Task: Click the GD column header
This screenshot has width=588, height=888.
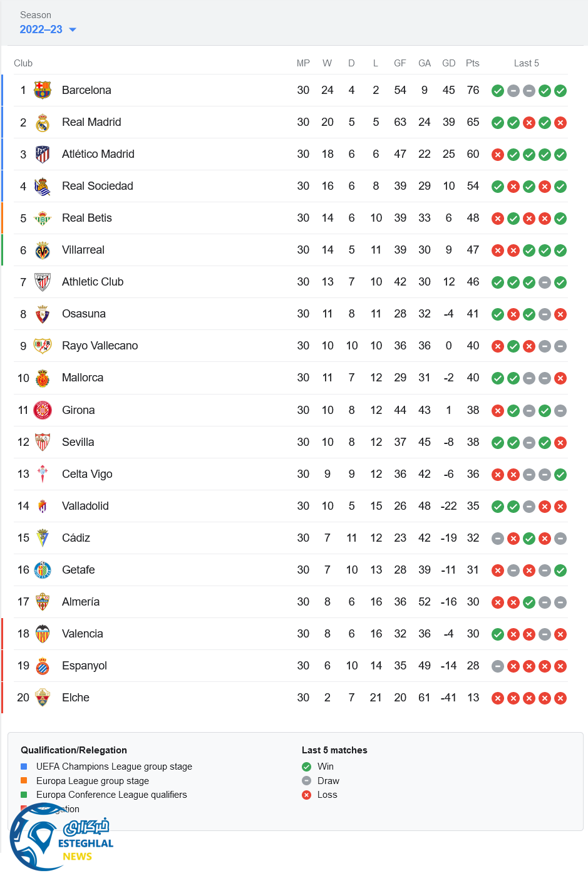Action: (448, 63)
